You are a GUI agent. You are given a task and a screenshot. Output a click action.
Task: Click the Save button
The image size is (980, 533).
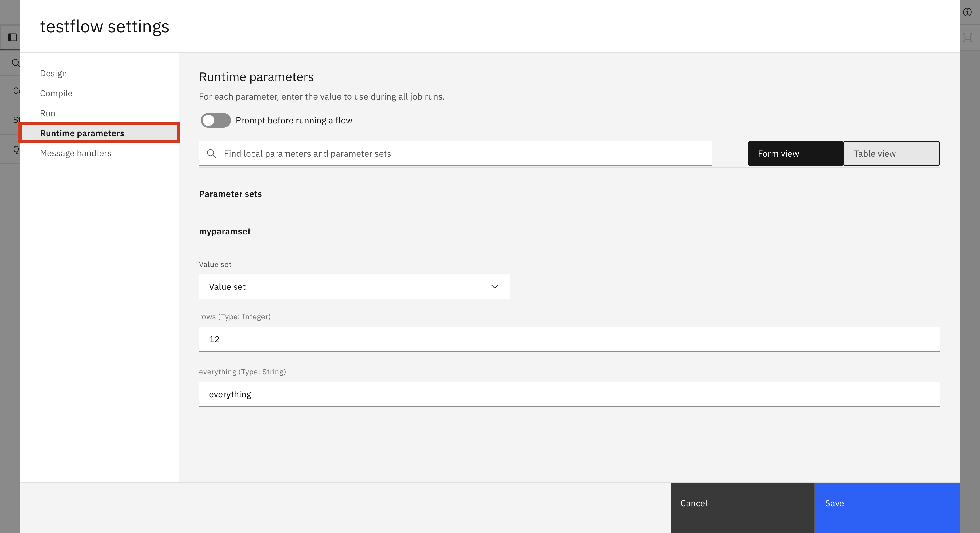coord(887,503)
